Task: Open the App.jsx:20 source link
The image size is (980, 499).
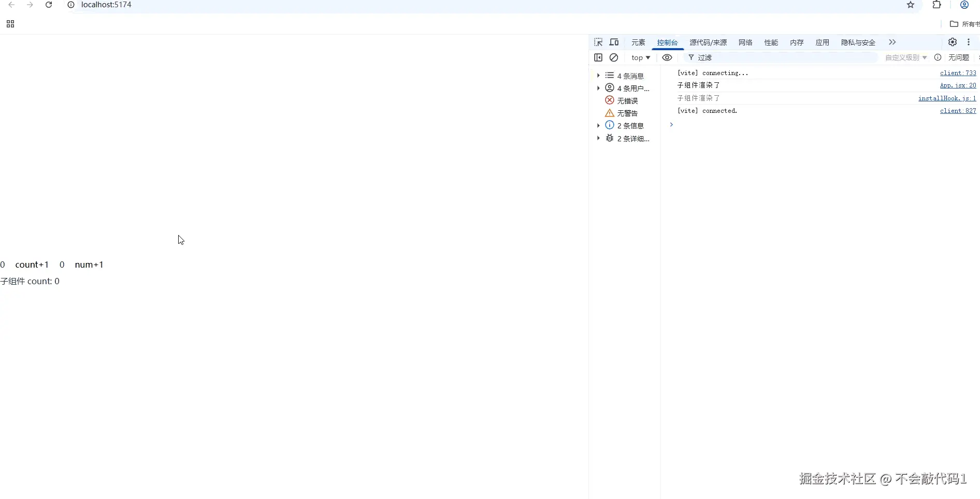Action: [958, 85]
